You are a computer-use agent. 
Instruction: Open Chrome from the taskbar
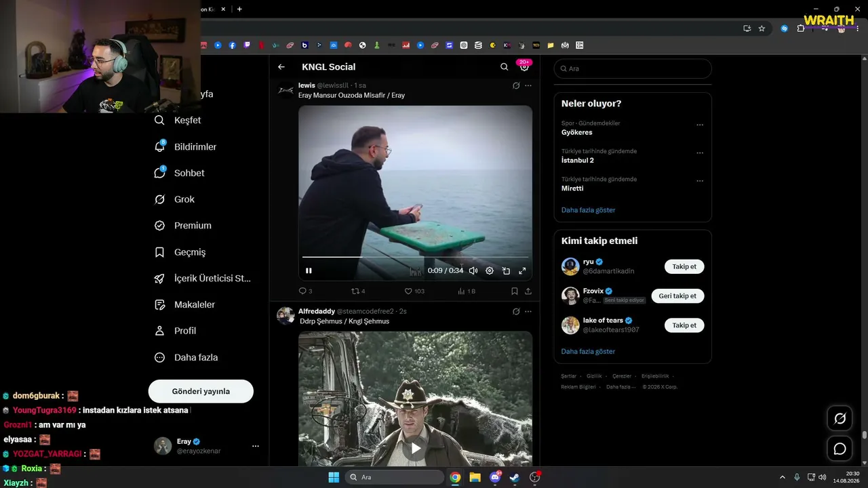point(455,477)
